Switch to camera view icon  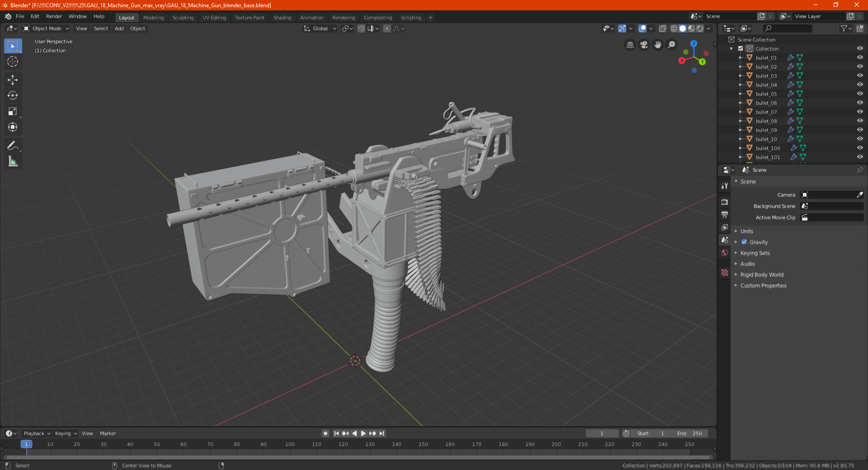tap(644, 45)
